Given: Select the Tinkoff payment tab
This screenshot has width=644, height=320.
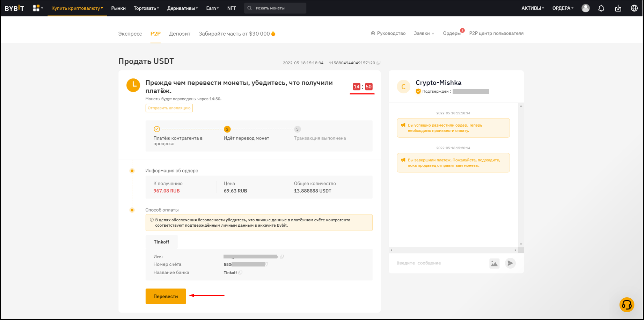Looking at the screenshot, I should coord(161,242).
